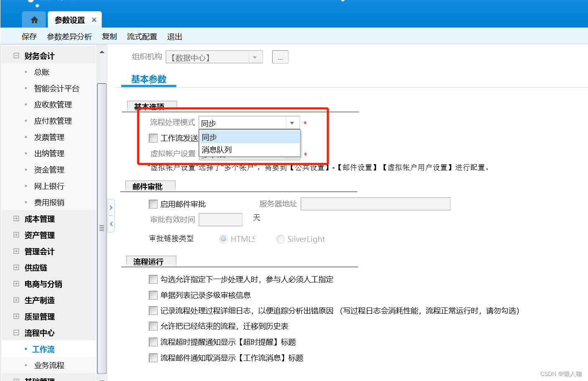Select 工作流 under 流程中心

point(43,349)
